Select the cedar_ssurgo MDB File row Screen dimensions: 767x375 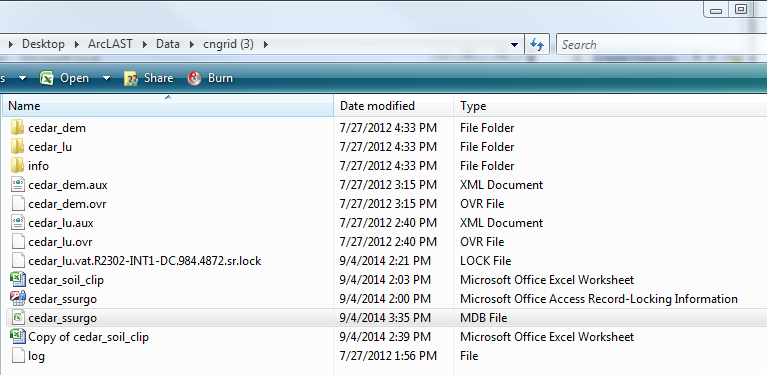tap(384, 318)
